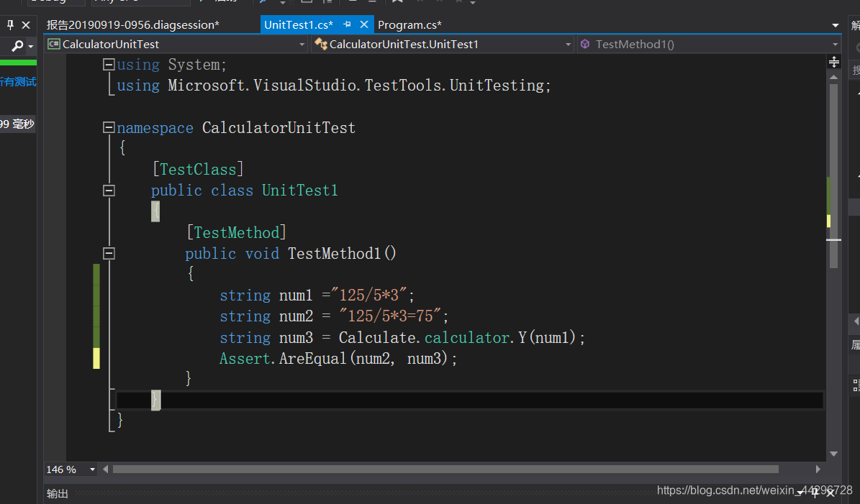Click the horizontal scrollbar left arrow

(105, 469)
